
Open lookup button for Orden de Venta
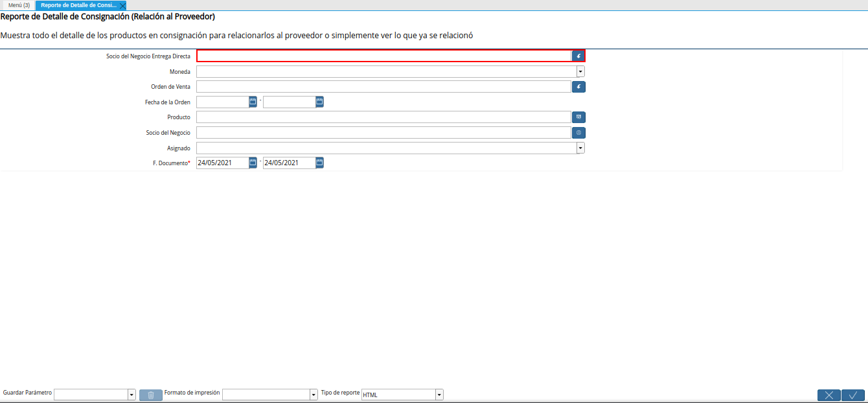578,86
